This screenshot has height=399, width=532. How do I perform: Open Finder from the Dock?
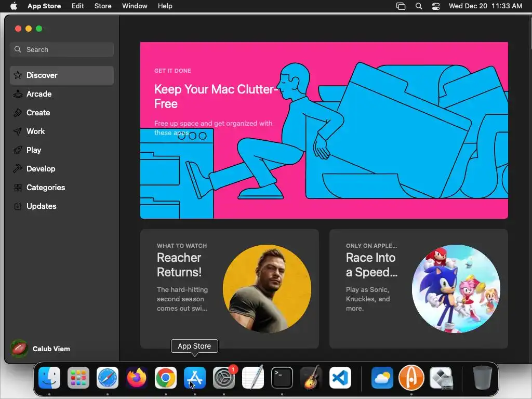point(49,378)
